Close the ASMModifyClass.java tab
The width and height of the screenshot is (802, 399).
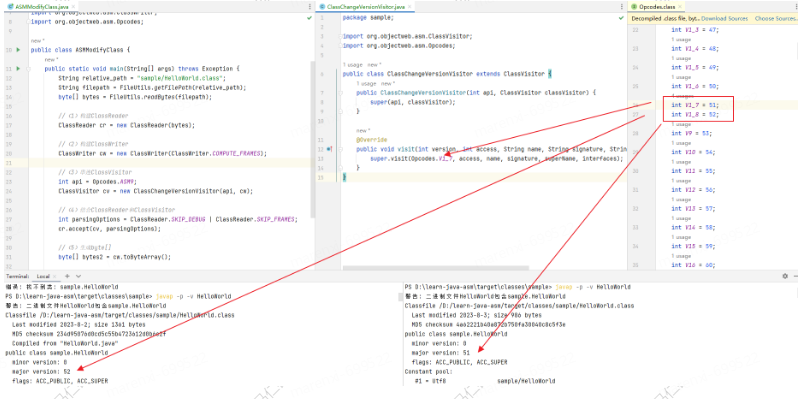point(73,7)
